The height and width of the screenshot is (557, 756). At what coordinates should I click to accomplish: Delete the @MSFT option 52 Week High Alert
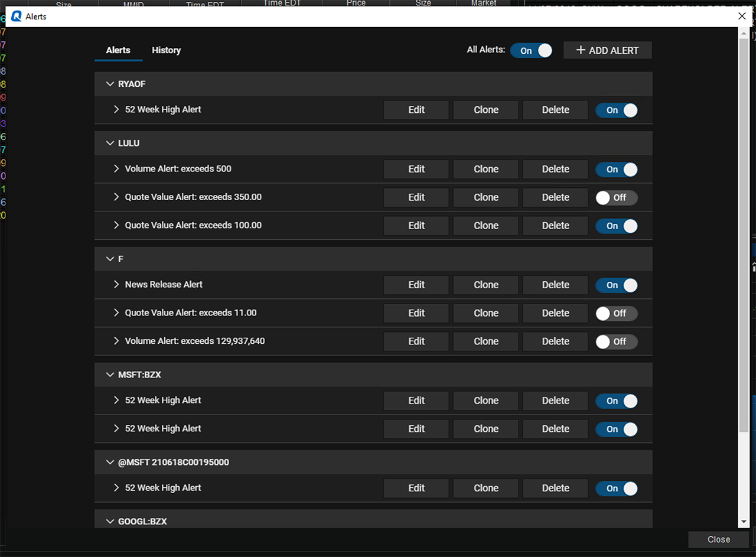click(556, 488)
